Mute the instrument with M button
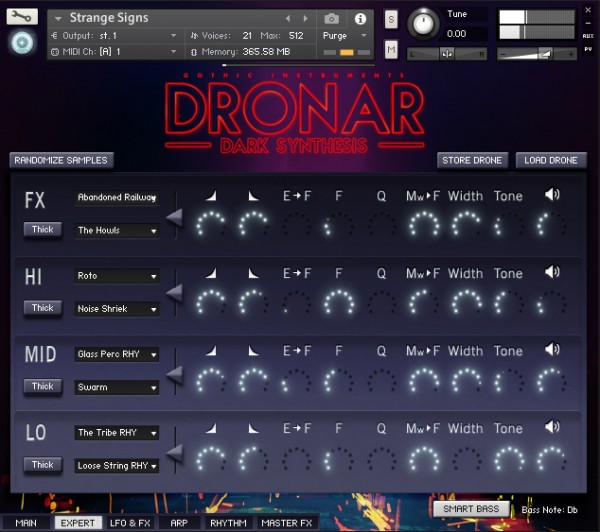 pos(391,49)
